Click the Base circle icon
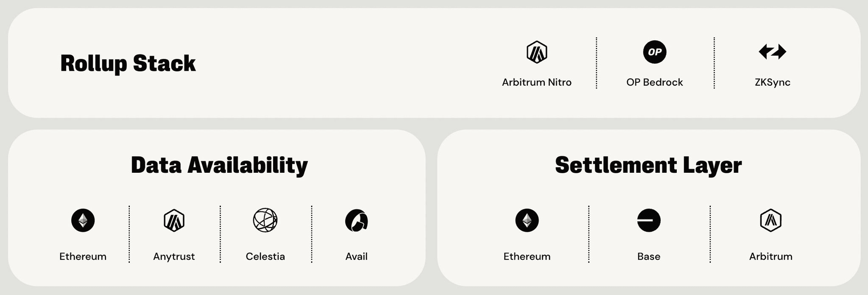Image resolution: width=868 pixels, height=295 pixels. [648, 220]
